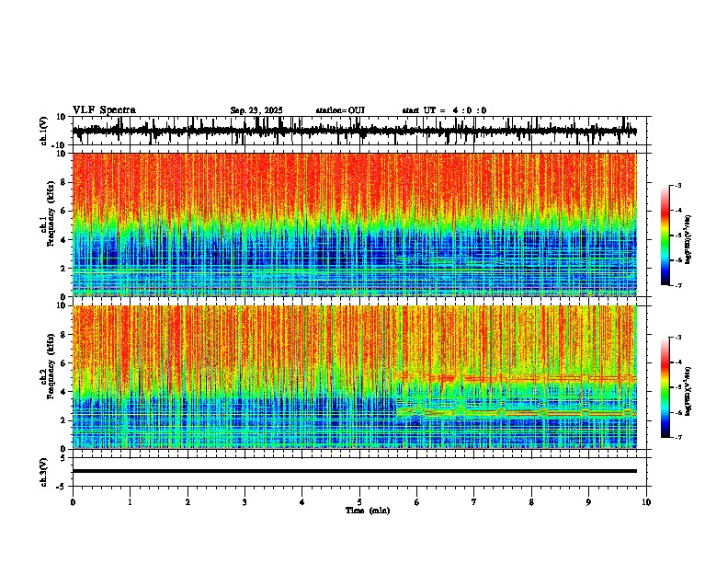Click the ch.3(V) axis tick label '5'
The image size is (728, 563).
[63, 458]
